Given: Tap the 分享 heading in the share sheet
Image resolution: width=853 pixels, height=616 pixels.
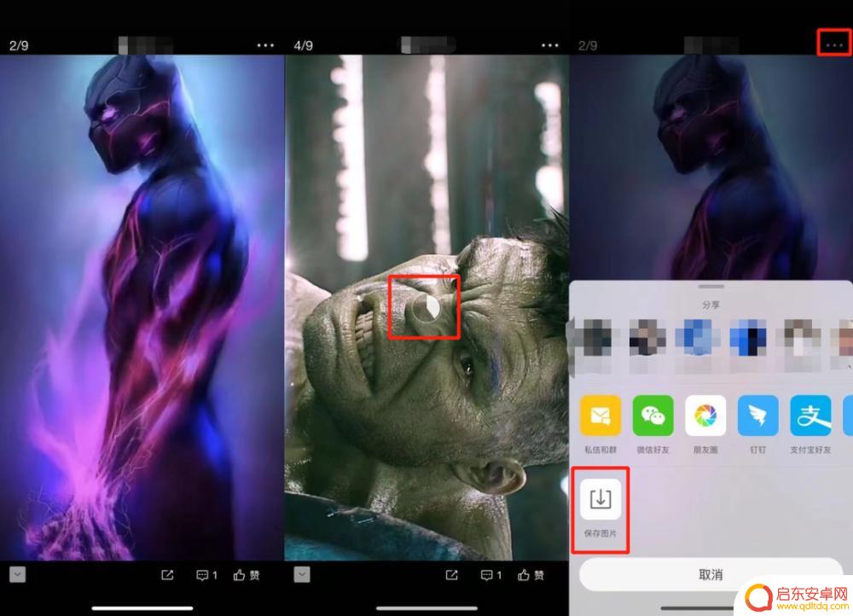Looking at the screenshot, I should pos(711,305).
